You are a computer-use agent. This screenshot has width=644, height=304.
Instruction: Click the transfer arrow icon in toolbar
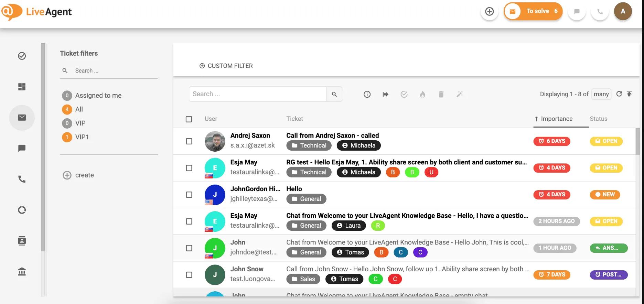coord(385,94)
